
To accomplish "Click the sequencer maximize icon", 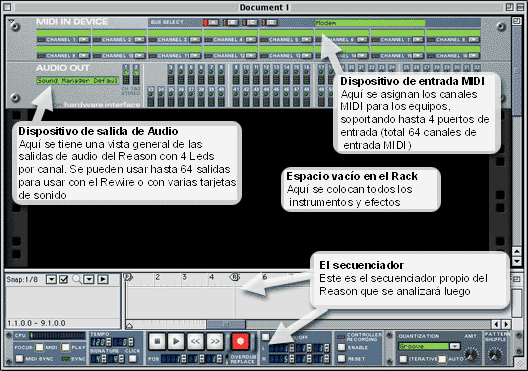I will pyautogui.click(x=517, y=278).
